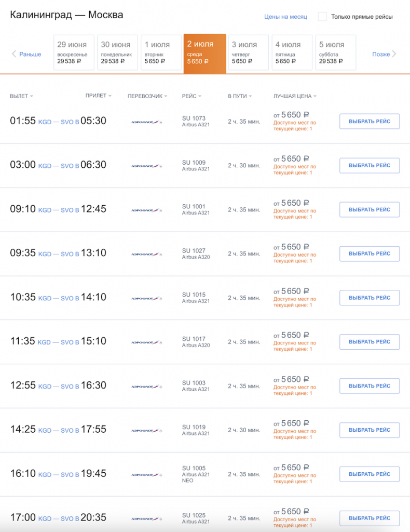Click Aeroflot logo on SU 1005 flight

(x=146, y=475)
